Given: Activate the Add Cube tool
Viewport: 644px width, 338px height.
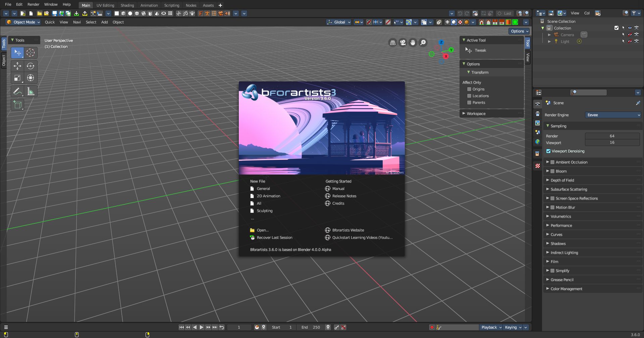Looking at the screenshot, I should click(x=17, y=105).
